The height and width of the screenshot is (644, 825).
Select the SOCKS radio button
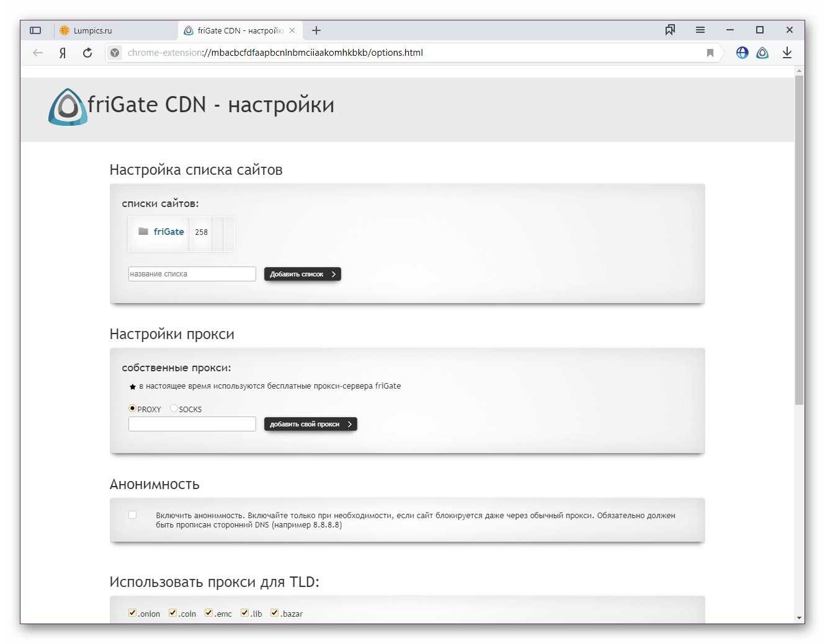coord(174,408)
